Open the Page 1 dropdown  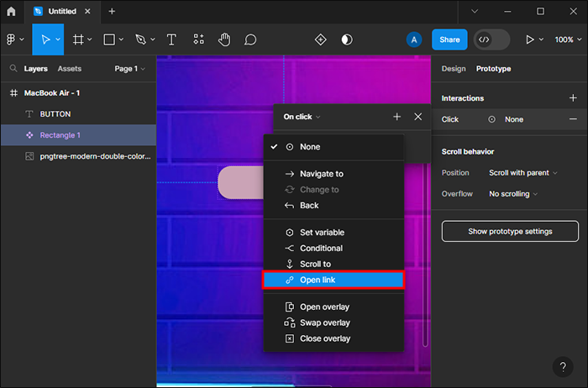(x=129, y=69)
